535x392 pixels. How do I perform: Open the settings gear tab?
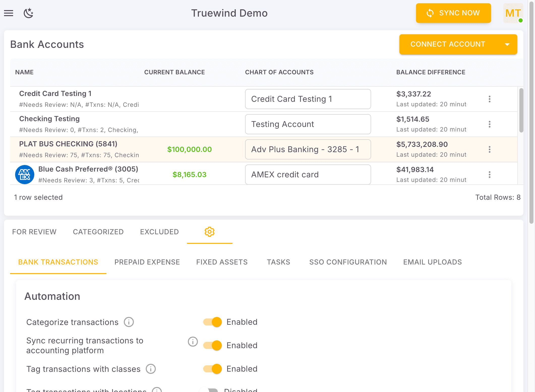click(210, 232)
